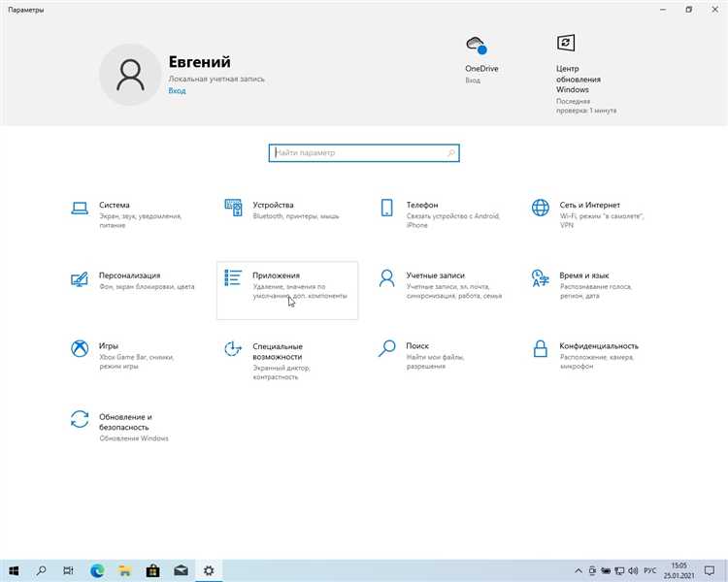Open the Приложения settings category
The height and width of the screenshot is (582, 728).
pyautogui.click(x=287, y=290)
